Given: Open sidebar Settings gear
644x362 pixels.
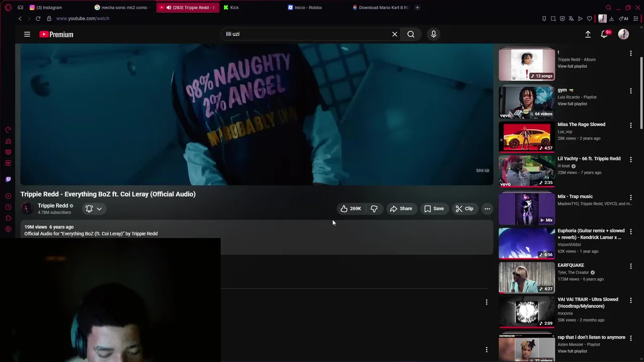Looking at the screenshot, I should click(x=8, y=229).
